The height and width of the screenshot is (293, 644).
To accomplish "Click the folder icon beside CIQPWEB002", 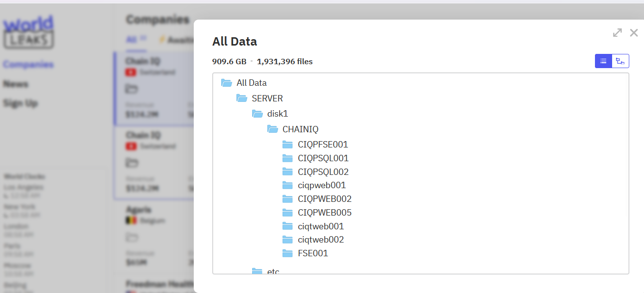I will click(287, 199).
